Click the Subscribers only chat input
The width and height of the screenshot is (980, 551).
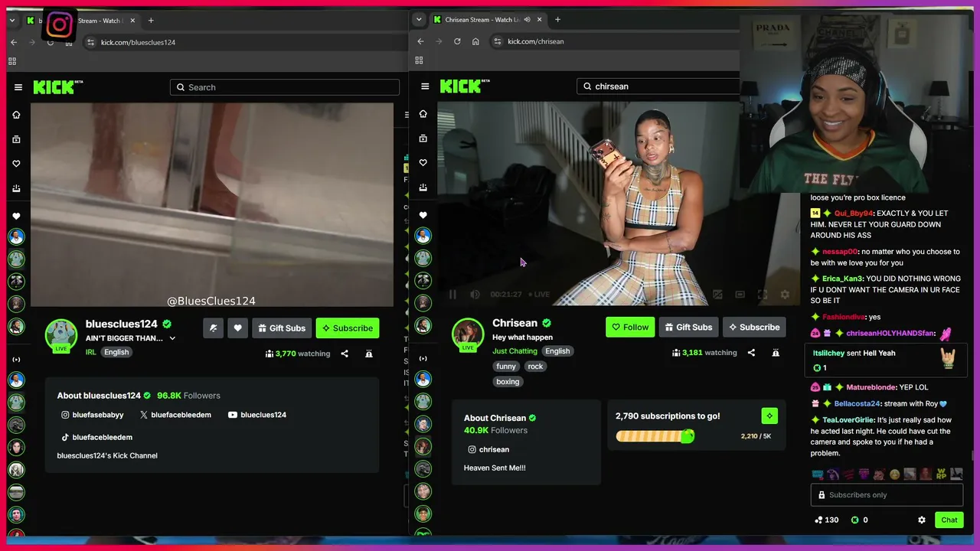tap(887, 495)
